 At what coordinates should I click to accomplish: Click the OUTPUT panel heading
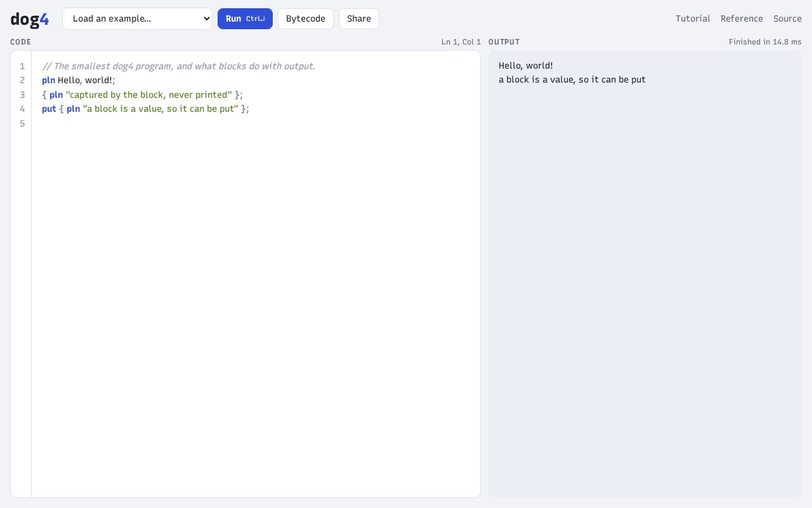(x=504, y=42)
